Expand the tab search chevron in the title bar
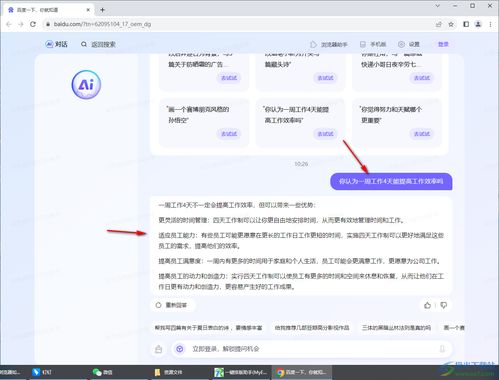This screenshot has height=380, width=499. [x=438, y=6]
